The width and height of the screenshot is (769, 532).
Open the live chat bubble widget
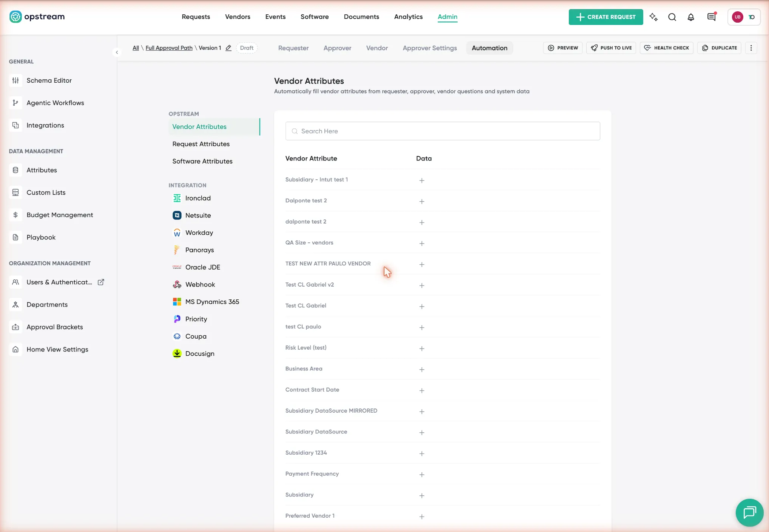pyautogui.click(x=749, y=512)
